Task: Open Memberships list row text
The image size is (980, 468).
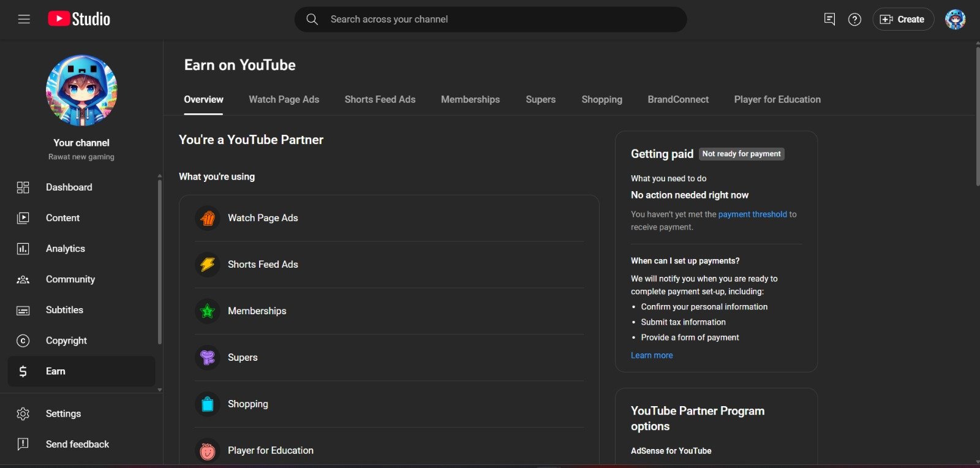Action: pos(257,311)
